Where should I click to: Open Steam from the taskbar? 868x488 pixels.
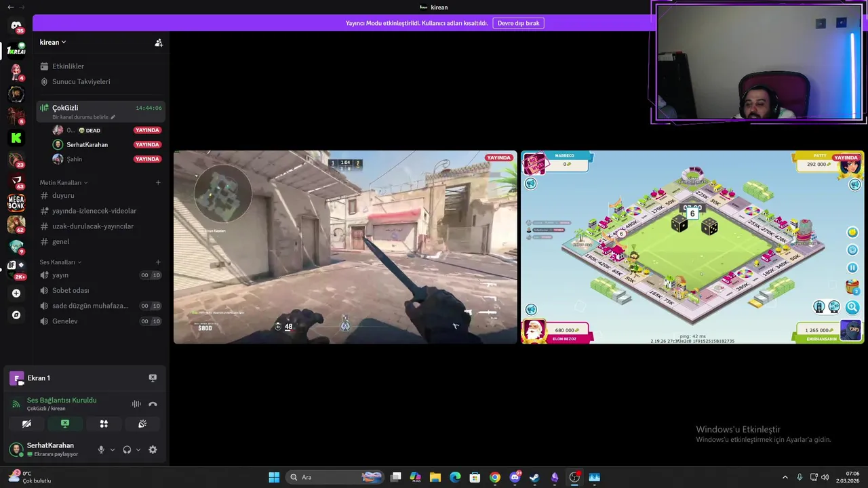[x=534, y=477]
